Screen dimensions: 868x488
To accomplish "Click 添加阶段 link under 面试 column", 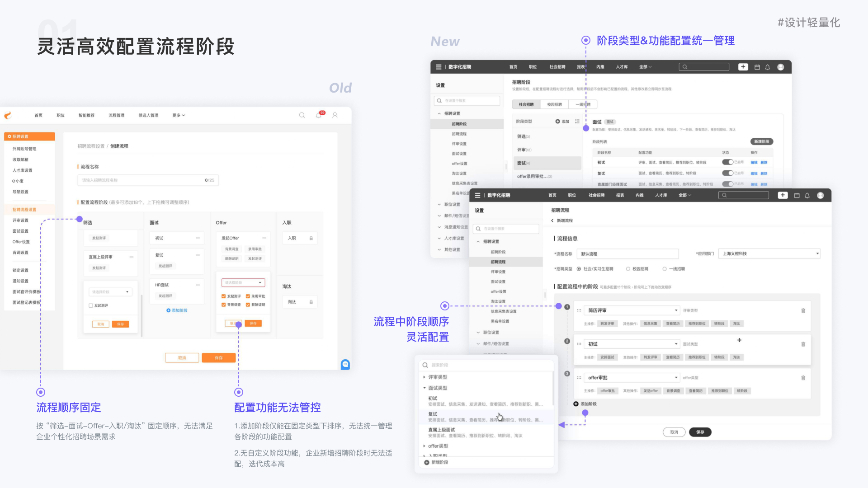I will click(x=177, y=310).
